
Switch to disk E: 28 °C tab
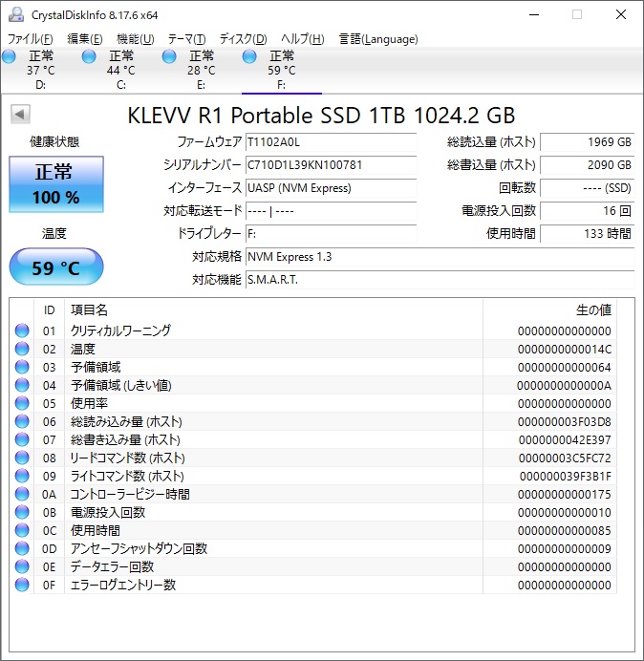click(202, 70)
